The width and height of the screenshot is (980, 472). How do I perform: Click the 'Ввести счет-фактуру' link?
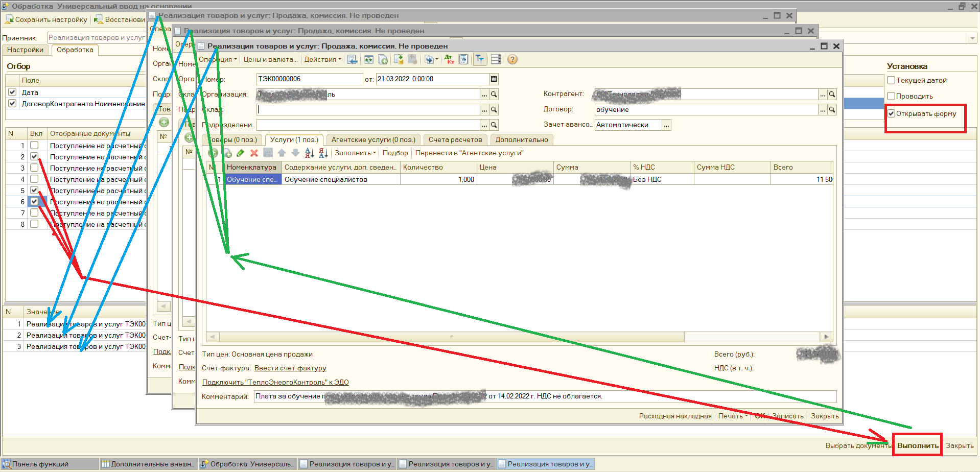click(290, 368)
